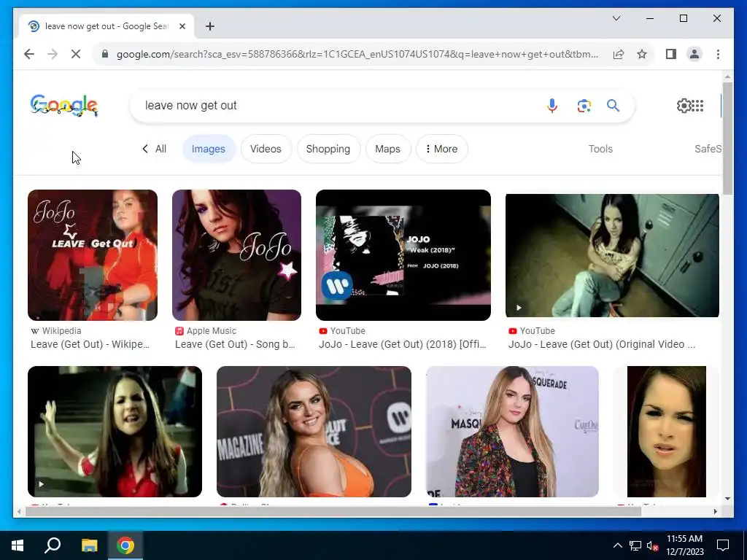
Task: Expand the More filters dropdown
Action: tap(441, 149)
